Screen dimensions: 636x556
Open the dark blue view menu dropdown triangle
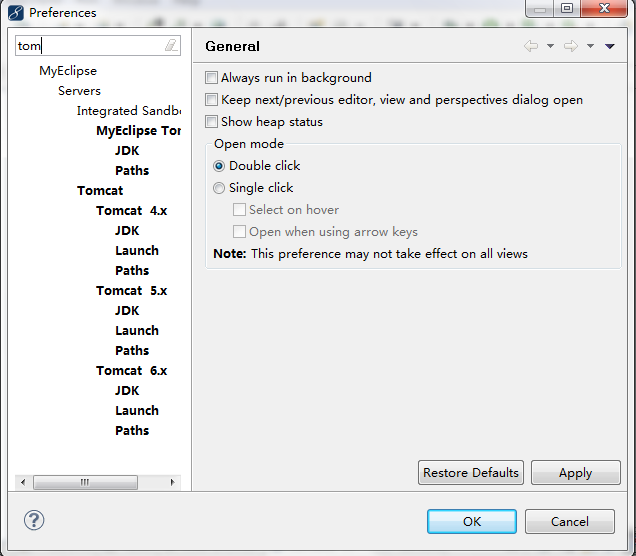tap(610, 46)
